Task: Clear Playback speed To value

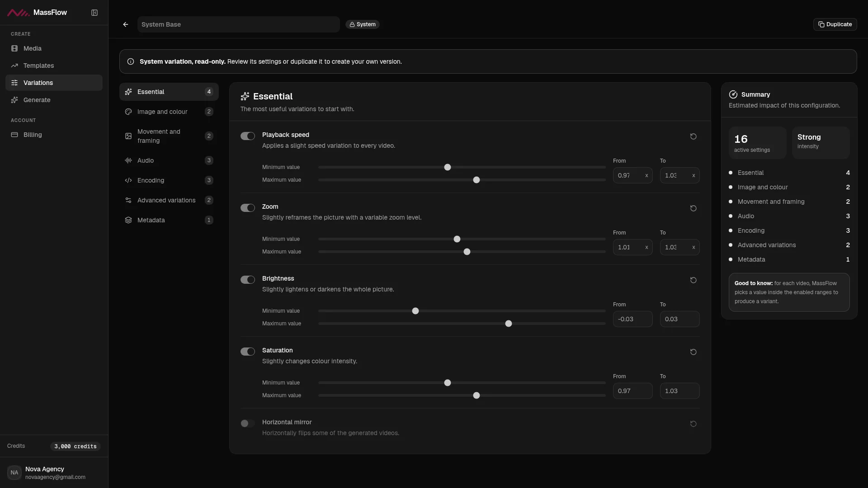Action: 693,175
